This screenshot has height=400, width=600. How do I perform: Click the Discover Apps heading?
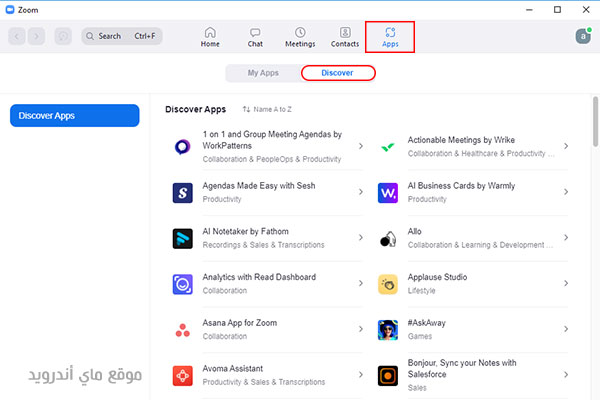tap(196, 109)
